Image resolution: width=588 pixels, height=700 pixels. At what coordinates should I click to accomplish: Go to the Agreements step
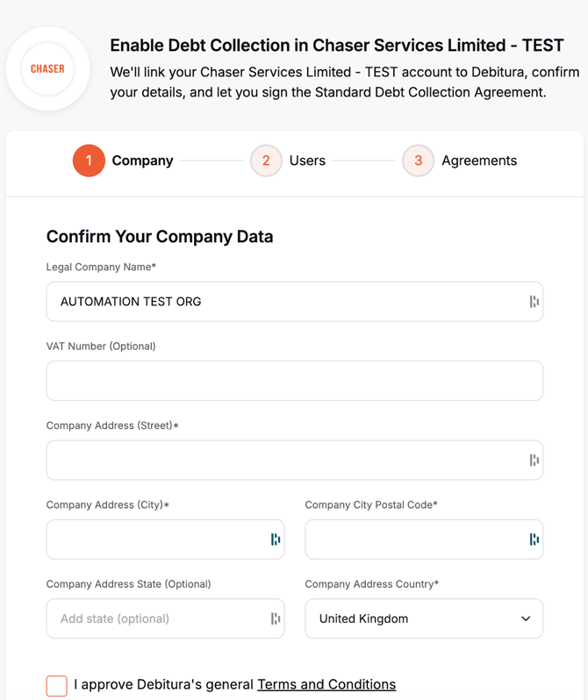(479, 161)
